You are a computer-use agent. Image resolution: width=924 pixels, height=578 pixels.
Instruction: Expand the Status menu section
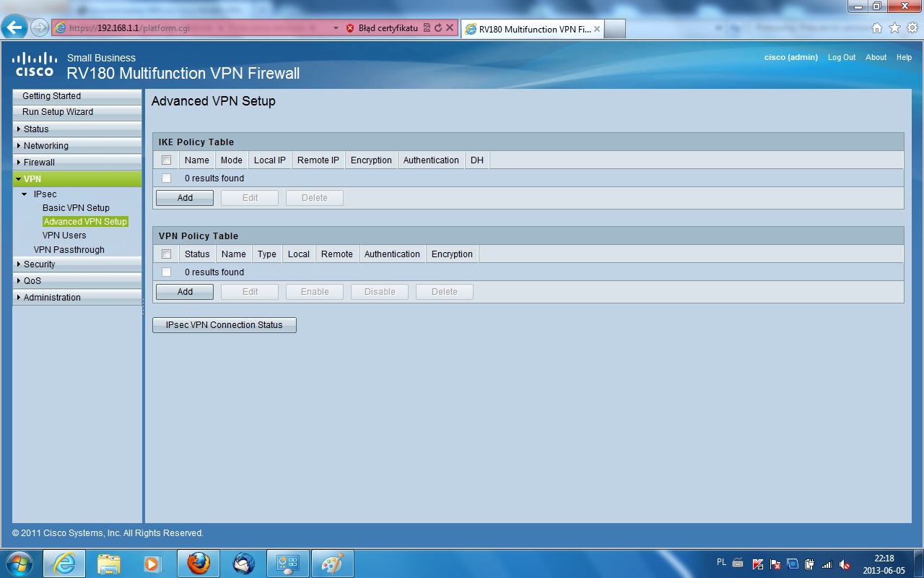(x=77, y=129)
